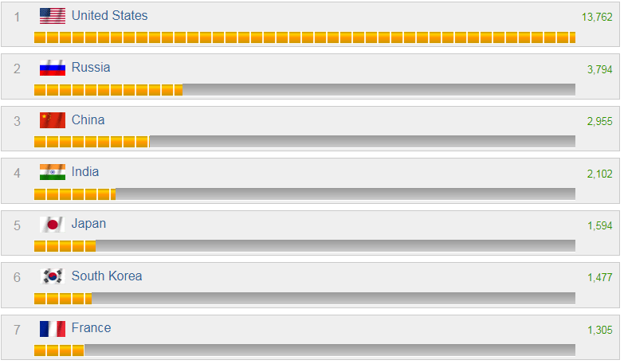Open the France country link

[x=91, y=328]
